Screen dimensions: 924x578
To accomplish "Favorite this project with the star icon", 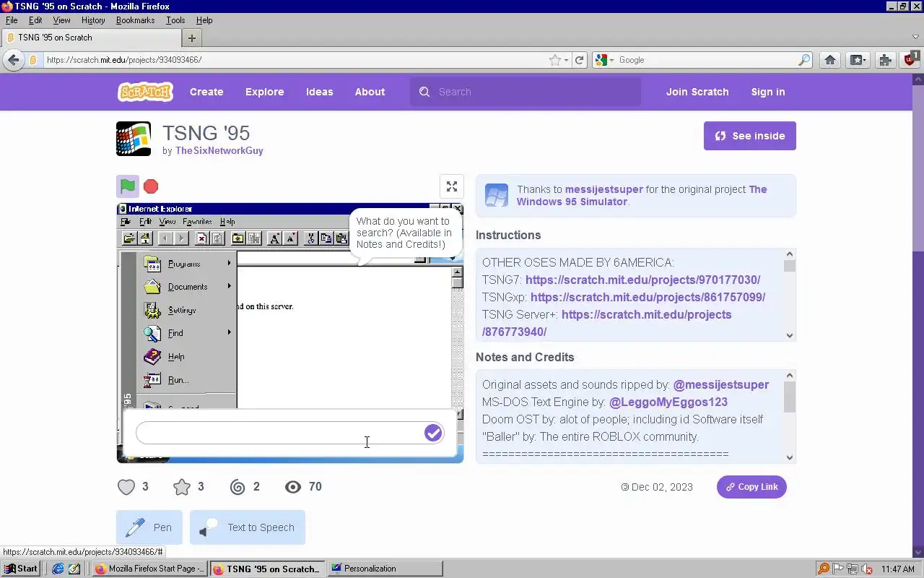I will [x=182, y=487].
